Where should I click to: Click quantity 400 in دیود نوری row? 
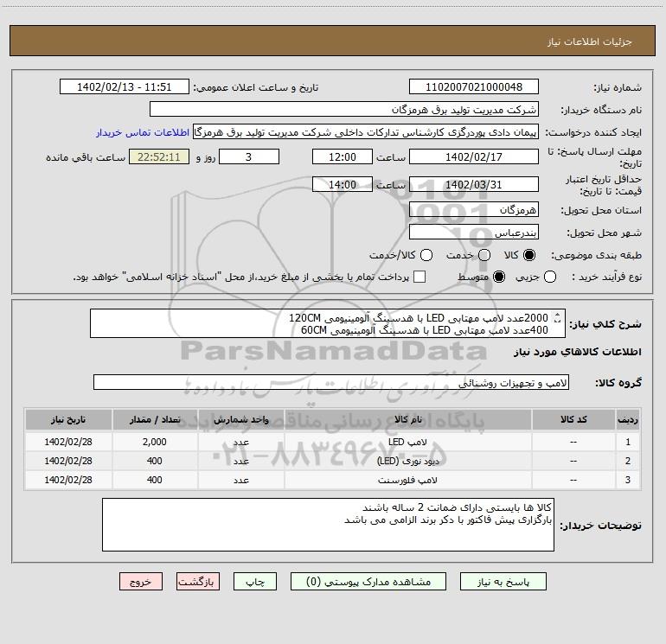(x=155, y=461)
